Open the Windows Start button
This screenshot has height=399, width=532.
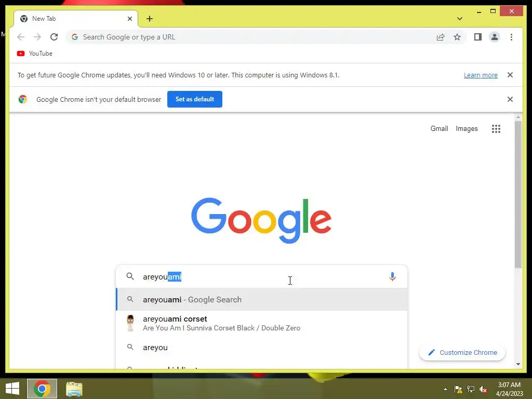(x=12, y=389)
